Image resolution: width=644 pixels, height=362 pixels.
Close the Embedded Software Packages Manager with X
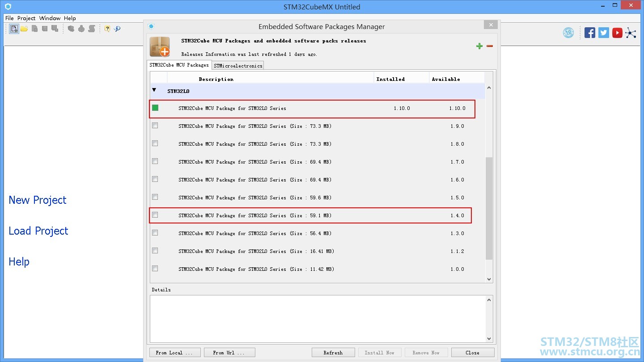click(491, 25)
